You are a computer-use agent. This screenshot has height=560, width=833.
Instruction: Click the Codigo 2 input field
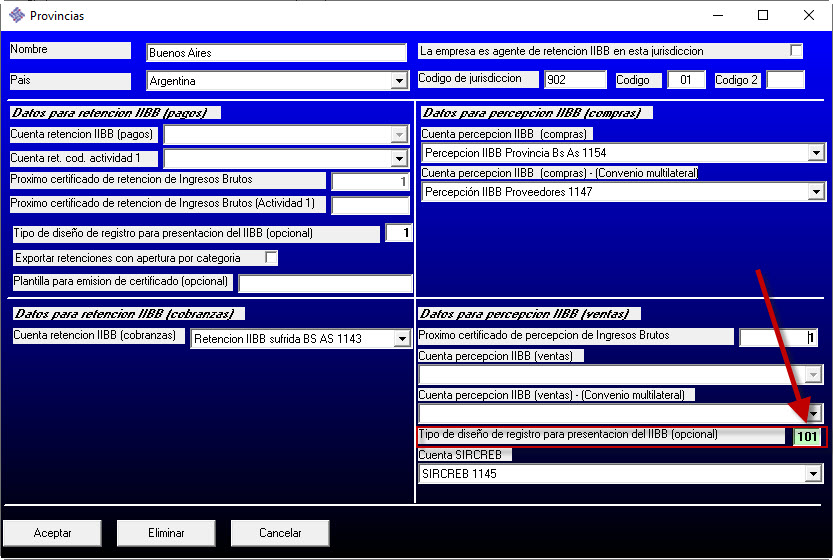[x=785, y=80]
